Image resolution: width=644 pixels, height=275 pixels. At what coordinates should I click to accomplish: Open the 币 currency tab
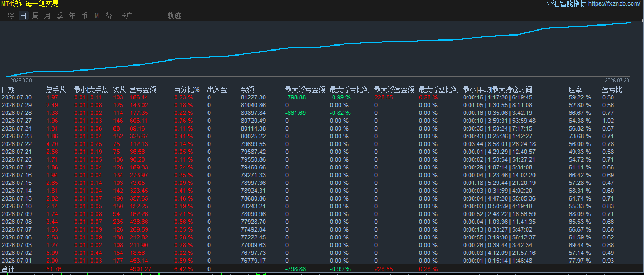pos(84,16)
